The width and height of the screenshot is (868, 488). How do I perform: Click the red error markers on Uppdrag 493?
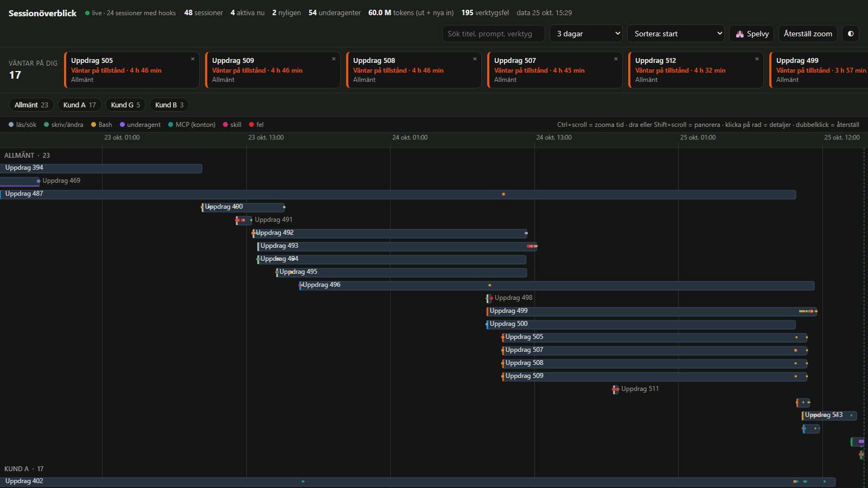(x=532, y=246)
